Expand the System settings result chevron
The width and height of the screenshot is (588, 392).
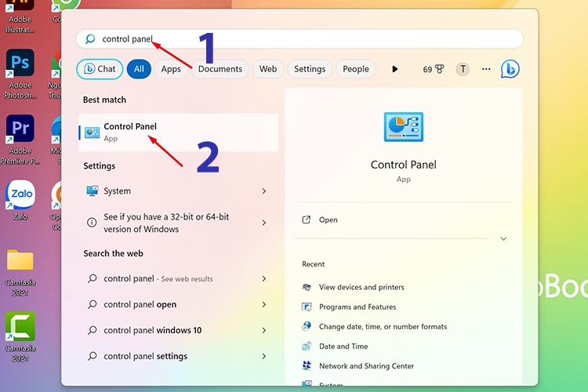click(x=264, y=191)
